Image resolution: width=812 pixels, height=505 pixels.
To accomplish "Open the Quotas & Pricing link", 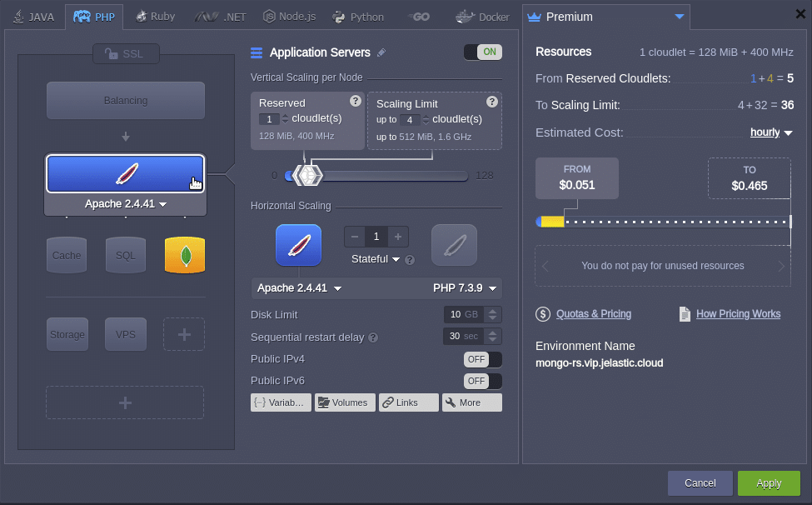I will (x=594, y=314).
